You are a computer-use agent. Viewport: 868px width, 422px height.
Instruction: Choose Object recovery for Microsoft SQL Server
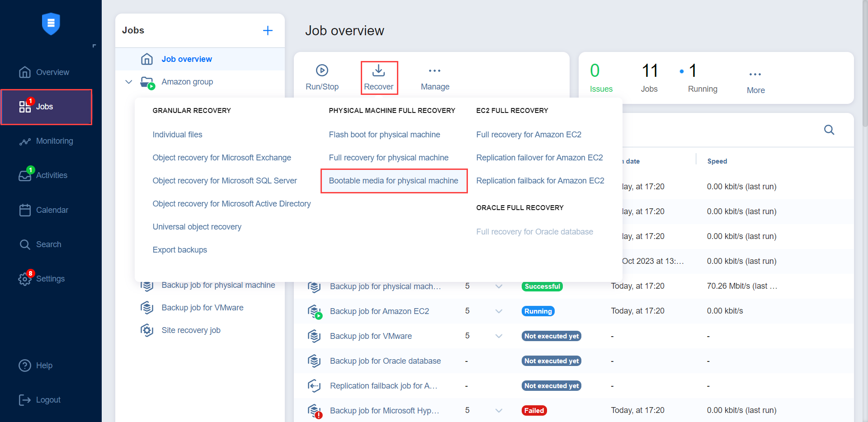[x=225, y=181]
